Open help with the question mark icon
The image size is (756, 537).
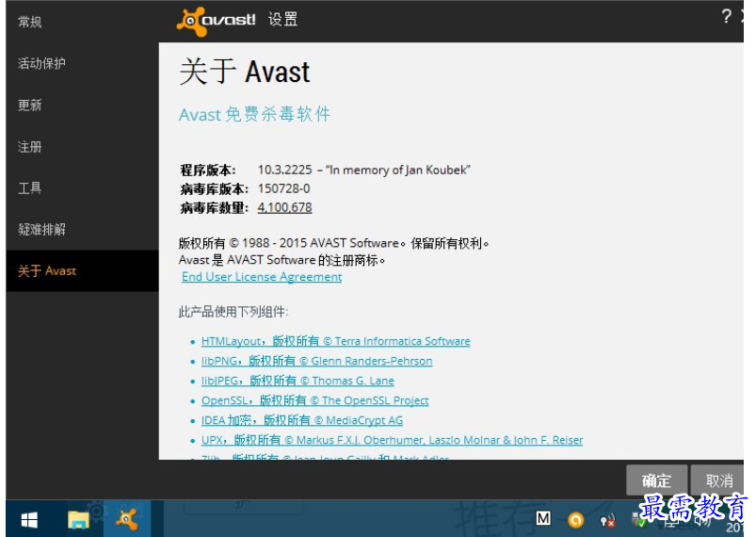pos(726,17)
